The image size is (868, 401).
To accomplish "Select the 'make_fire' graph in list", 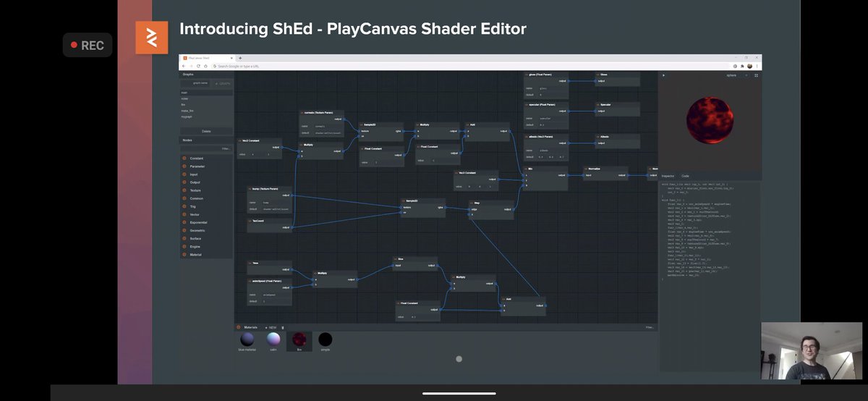I will 206,110.
